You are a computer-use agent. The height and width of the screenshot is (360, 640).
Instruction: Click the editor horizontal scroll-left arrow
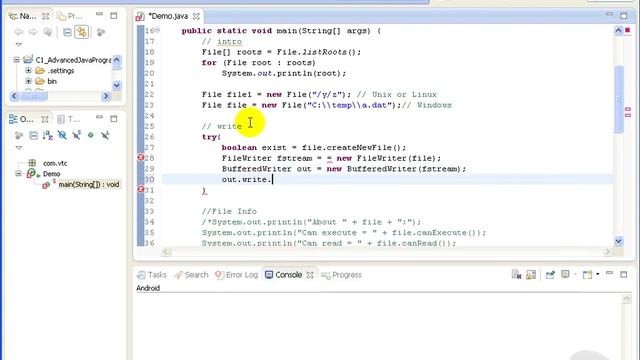166,252
